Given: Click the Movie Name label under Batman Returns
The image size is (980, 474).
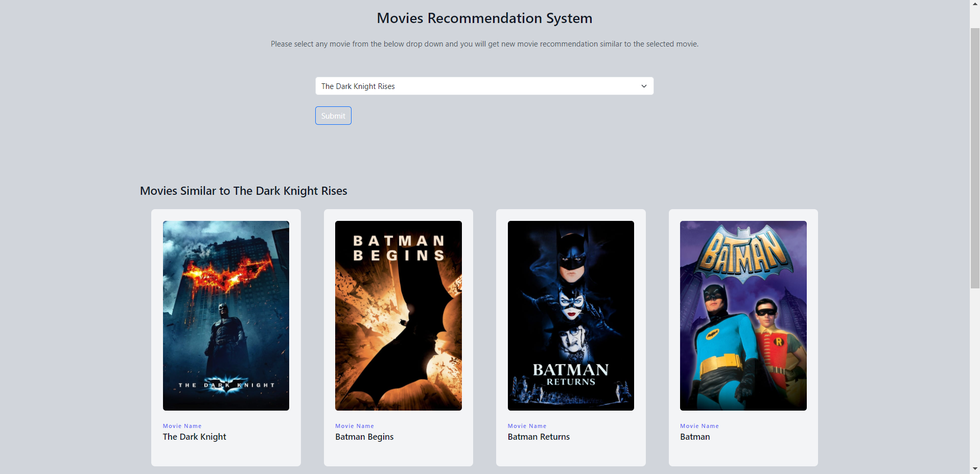Looking at the screenshot, I should pos(527,425).
